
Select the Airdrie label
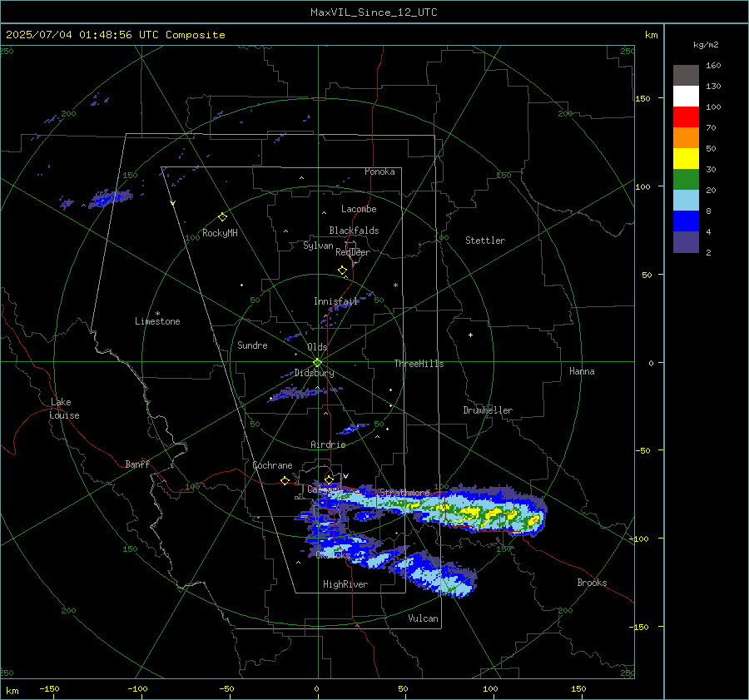328,444
